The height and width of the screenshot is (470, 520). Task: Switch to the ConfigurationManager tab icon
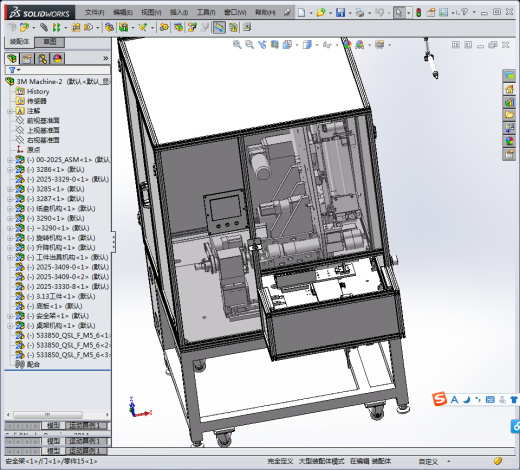click(x=42, y=59)
